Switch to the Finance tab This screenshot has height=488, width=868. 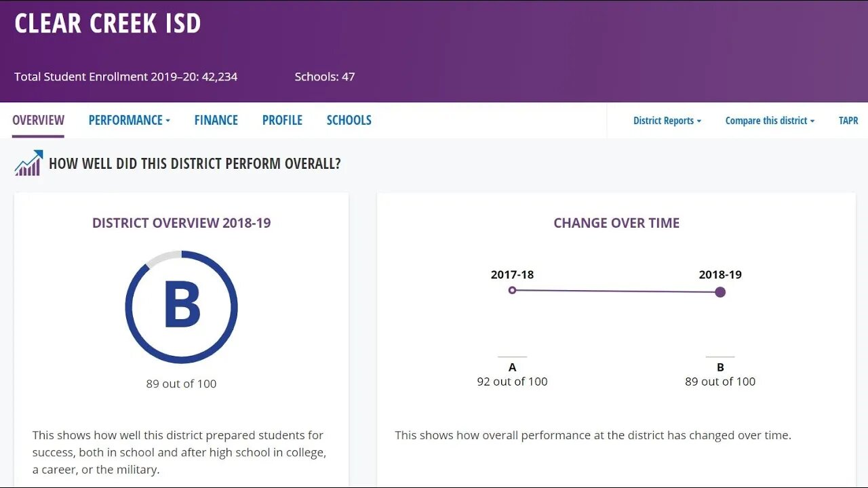[x=216, y=120]
